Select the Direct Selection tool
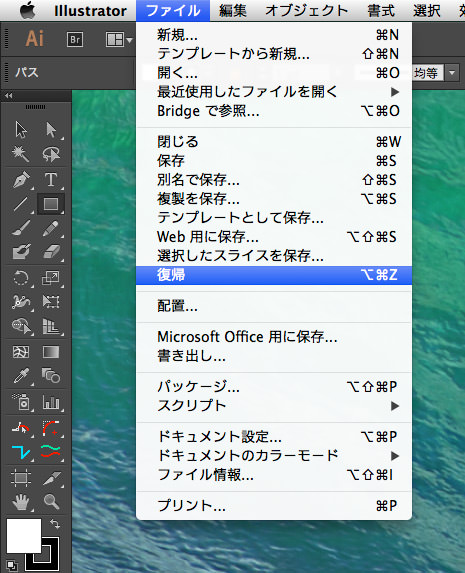The width and height of the screenshot is (465, 573). click(51, 130)
